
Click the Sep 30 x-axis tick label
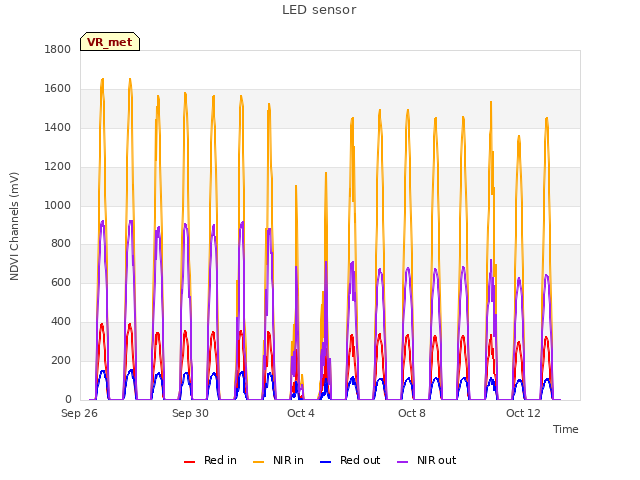tap(190, 413)
